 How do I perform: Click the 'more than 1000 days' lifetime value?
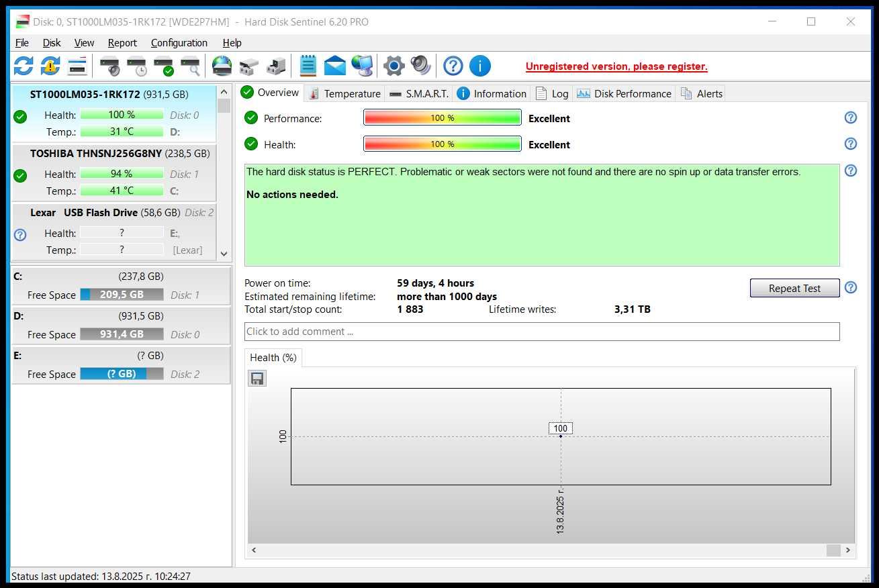447,296
